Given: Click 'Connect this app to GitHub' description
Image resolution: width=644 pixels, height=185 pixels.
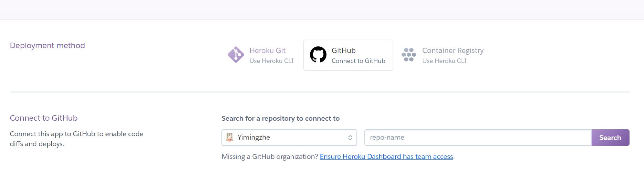Looking at the screenshot, I should (77, 139).
